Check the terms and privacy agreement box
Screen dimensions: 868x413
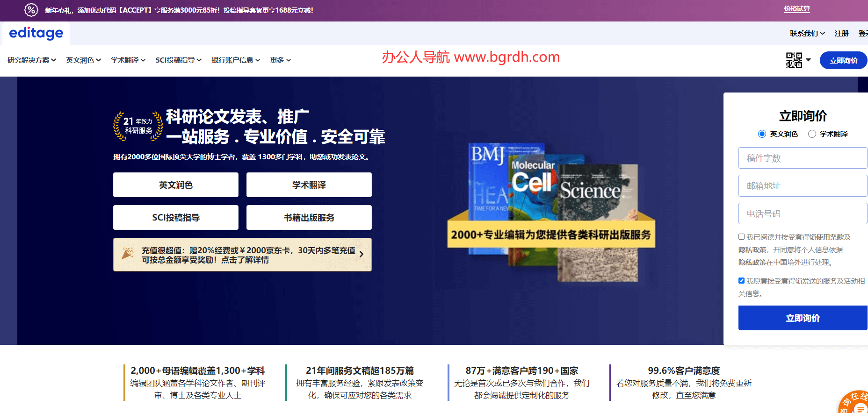(741, 237)
